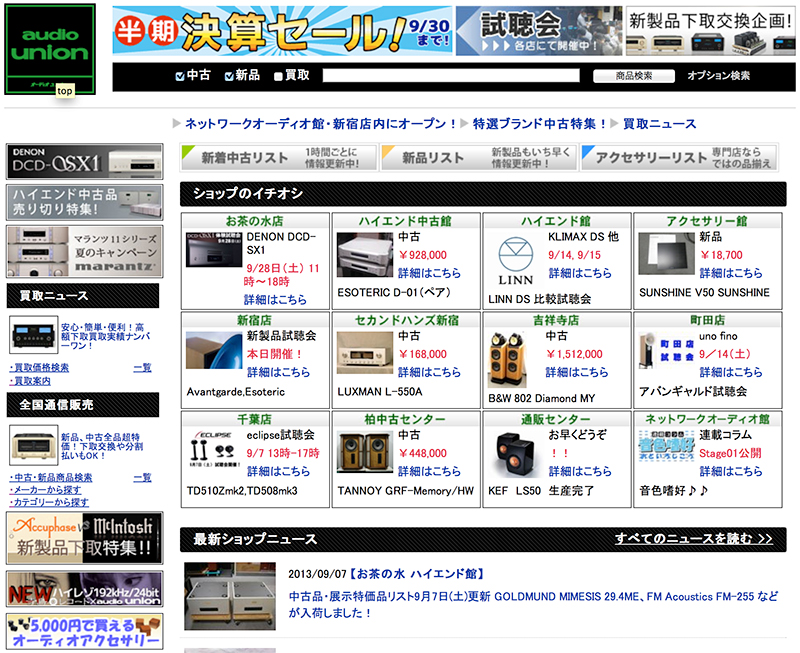This screenshot has height=653, width=800.
Task: Open 詳細はこちら in ハイエンド館 card
Action: click(x=580, y=273)
